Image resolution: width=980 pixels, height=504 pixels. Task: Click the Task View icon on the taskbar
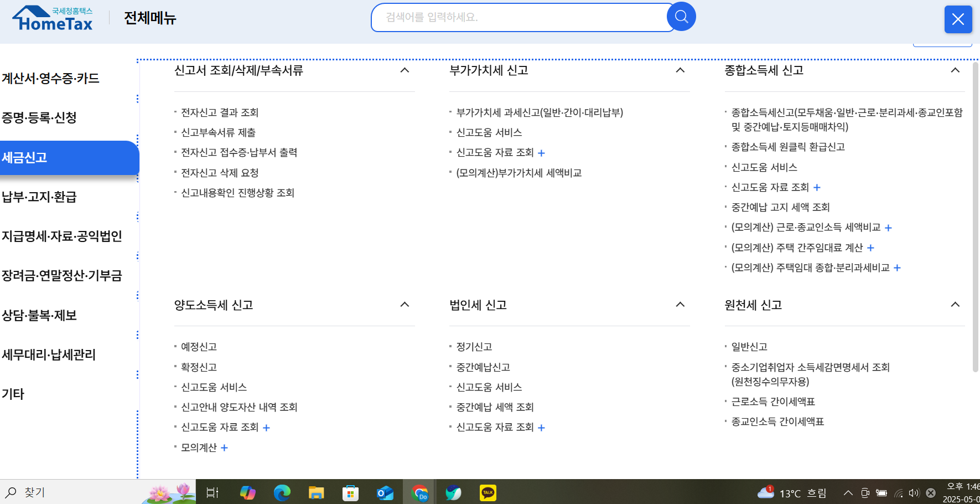(x=212, y=492)
